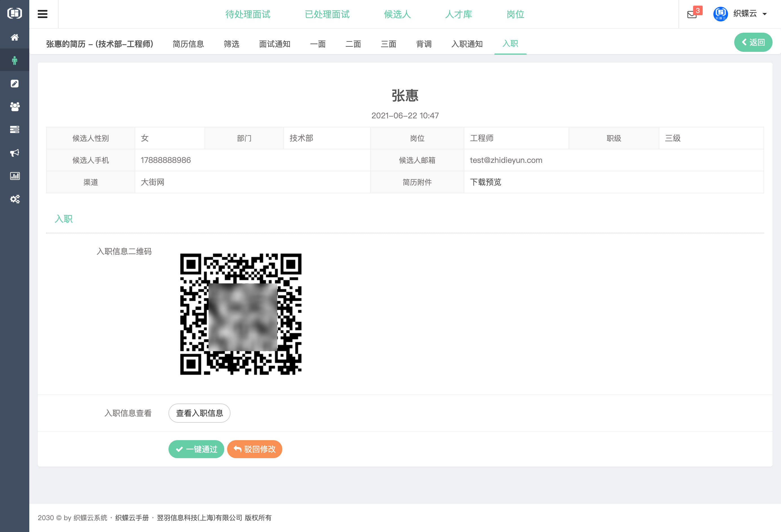Open the home page sidebar icon

click(x=14, y=37)
